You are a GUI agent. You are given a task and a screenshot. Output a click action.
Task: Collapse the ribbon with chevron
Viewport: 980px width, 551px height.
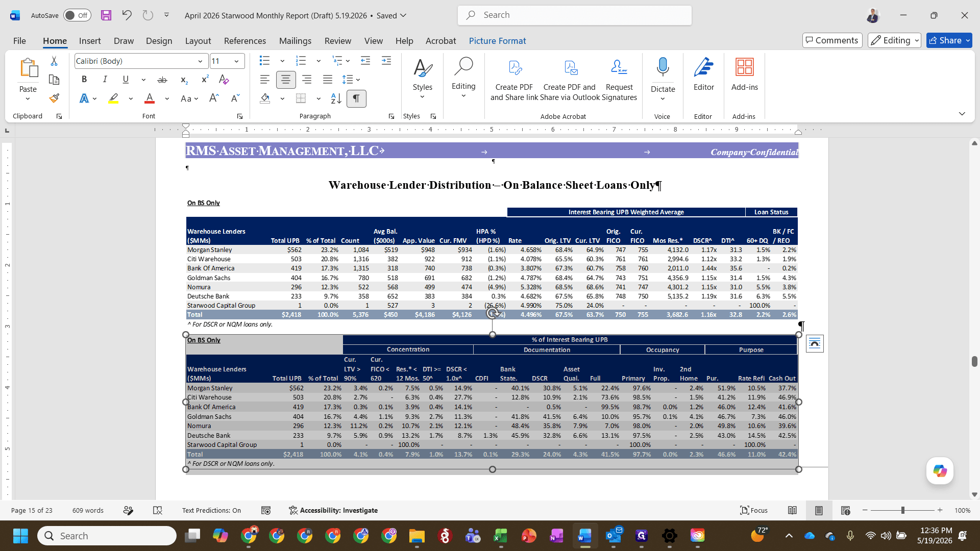(962, 113)
